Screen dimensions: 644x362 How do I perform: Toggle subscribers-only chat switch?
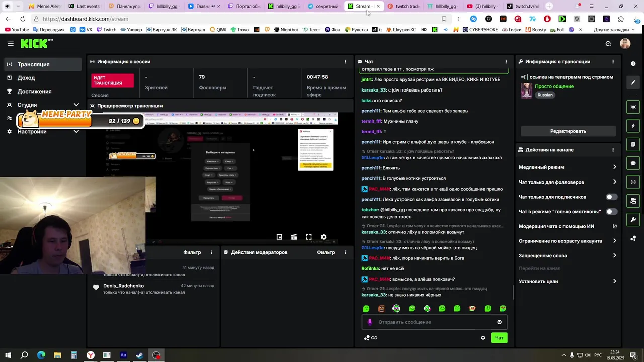(611, 197)
